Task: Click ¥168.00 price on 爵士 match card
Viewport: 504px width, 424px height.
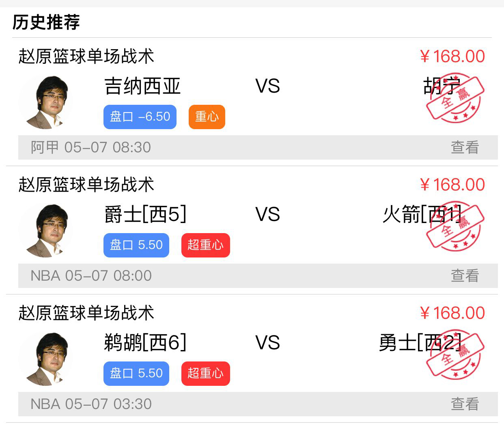Action: coord(452,185)
